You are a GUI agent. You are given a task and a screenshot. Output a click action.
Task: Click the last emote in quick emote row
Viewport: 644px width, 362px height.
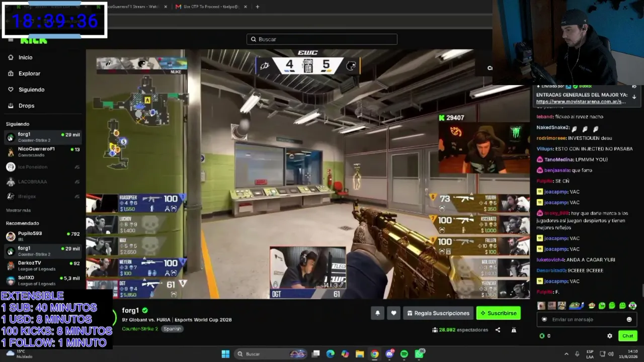pos(632,306)
